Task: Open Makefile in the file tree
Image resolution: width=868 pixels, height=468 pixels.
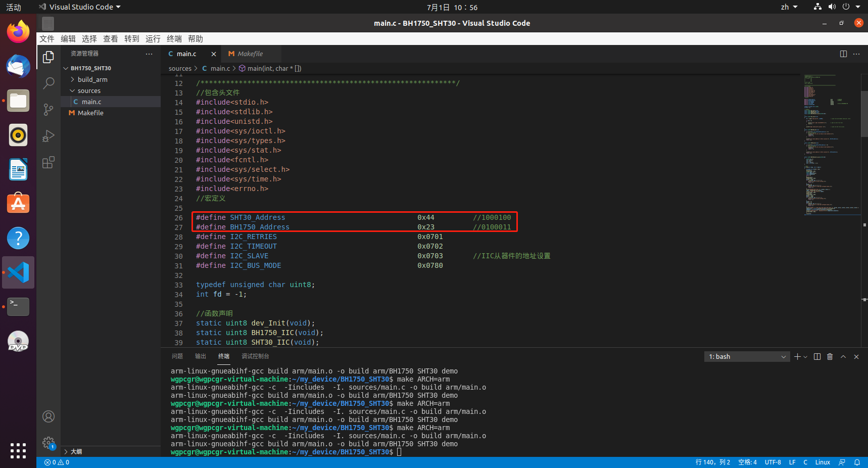Action: point(111,113)
